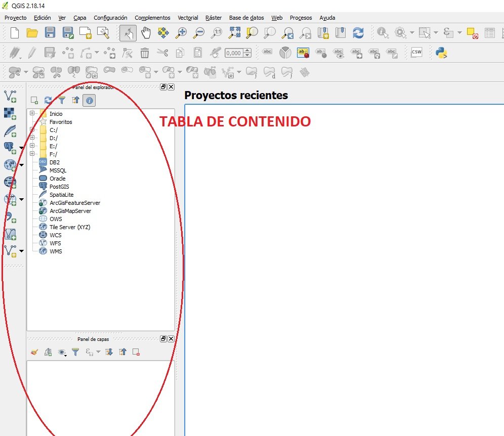Click the Cut Features scissors icon
504x436 pixels.
pyautogui.click(x=162, y=53)
